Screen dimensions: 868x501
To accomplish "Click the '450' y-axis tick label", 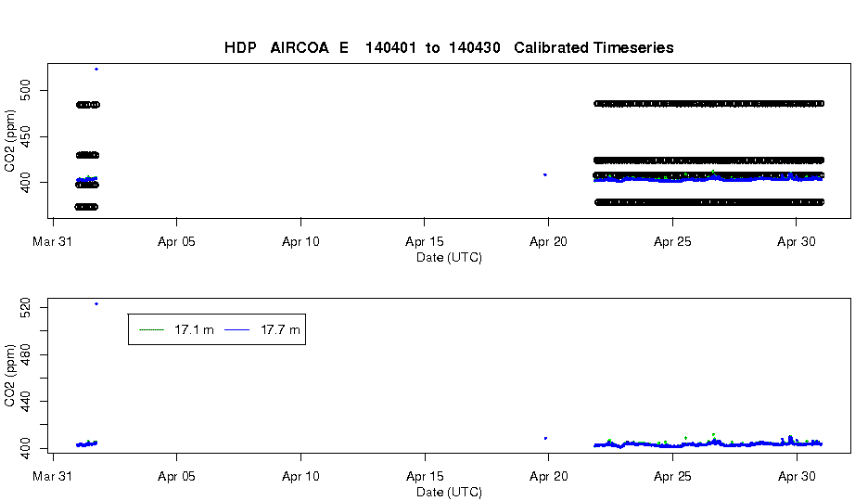I will point(25,136).
